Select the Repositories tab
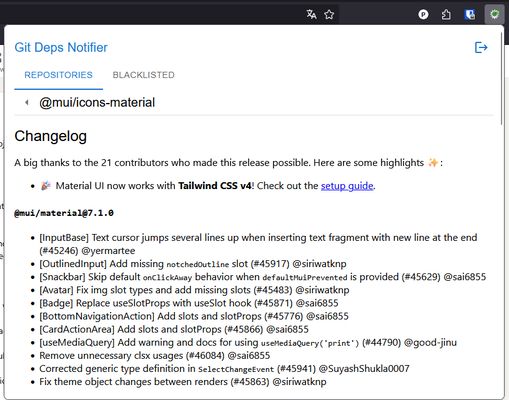Viewport: 509px width, 400px height. (58, 75)
